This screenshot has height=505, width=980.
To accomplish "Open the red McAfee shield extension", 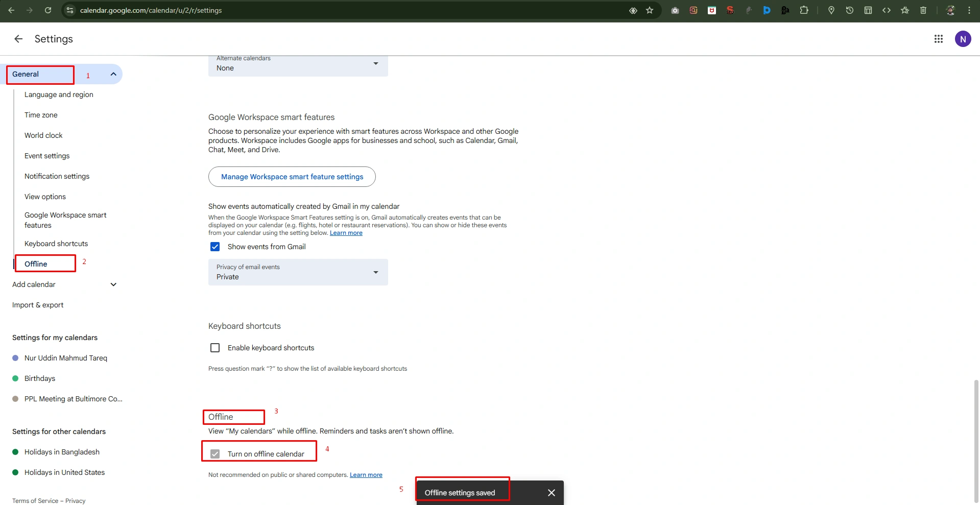I will (712, 10).
